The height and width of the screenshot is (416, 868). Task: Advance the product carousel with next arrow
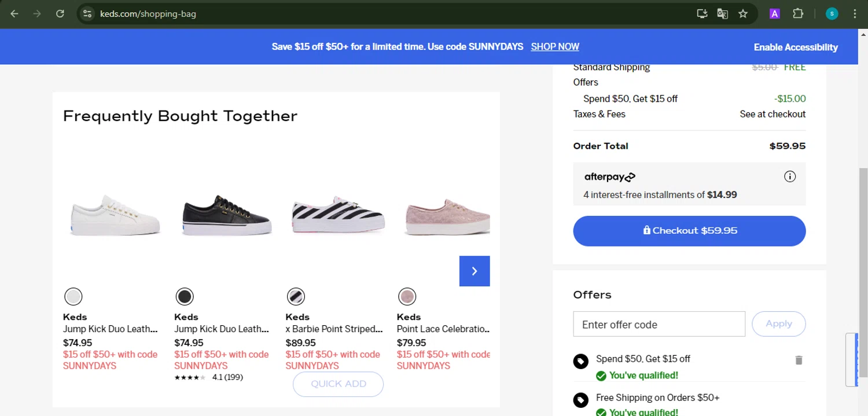[475, 271]
